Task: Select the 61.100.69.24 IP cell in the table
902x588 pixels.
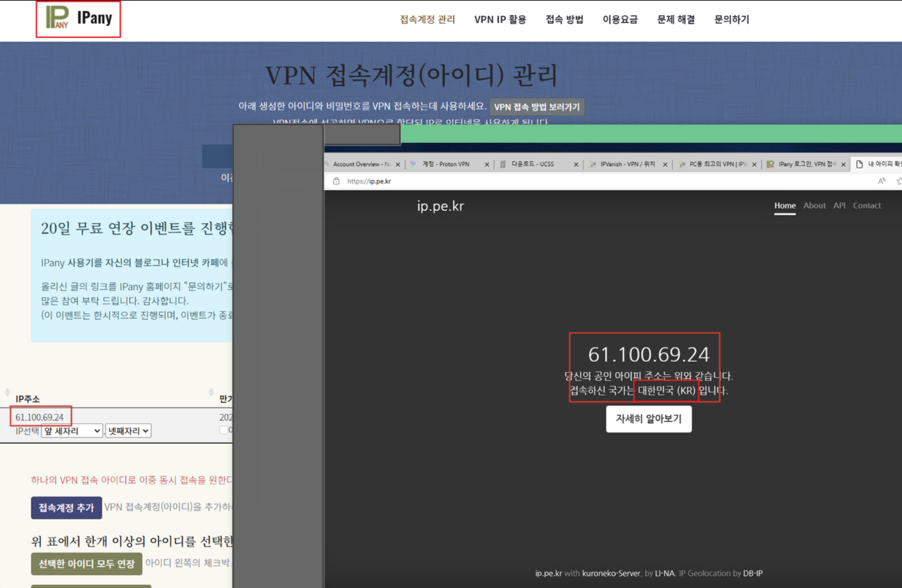Action: pos(40,417)
